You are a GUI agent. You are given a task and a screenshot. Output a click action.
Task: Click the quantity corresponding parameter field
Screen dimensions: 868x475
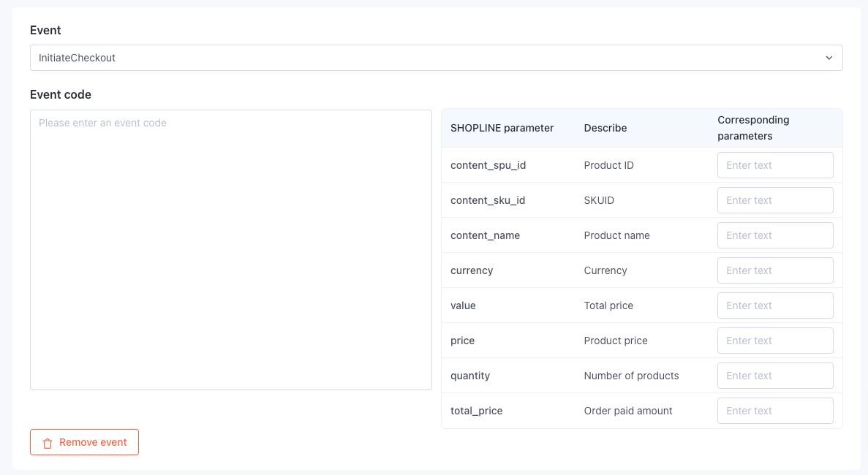coord(775,376)
